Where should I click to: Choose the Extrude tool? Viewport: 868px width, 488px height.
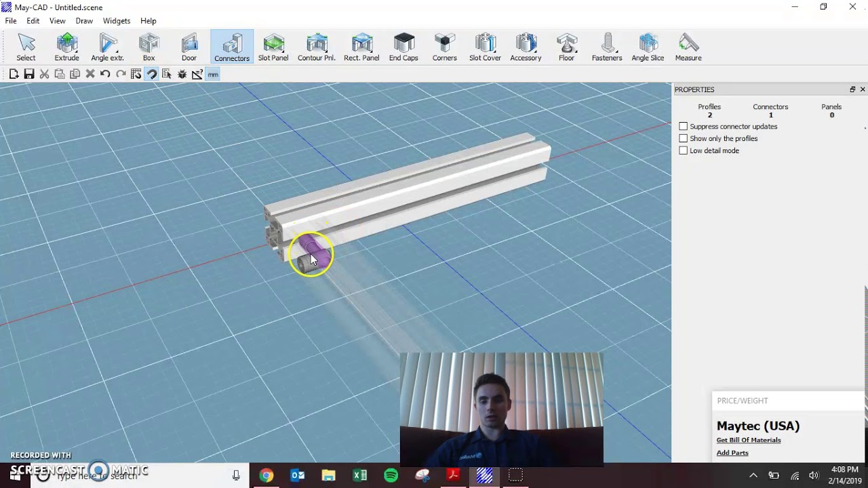66,47
